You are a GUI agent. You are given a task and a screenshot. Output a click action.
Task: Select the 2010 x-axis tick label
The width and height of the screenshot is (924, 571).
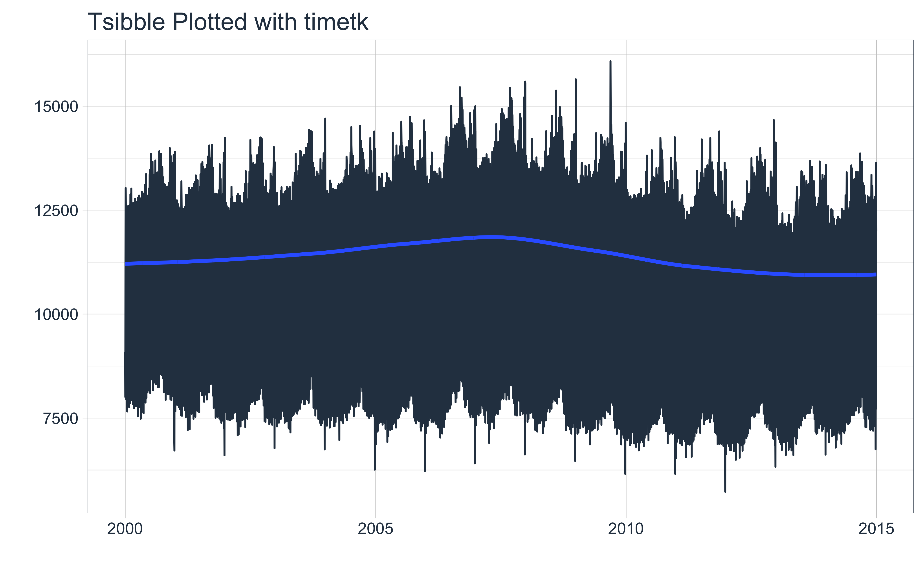pyautogui.click(x=626, y=529)
